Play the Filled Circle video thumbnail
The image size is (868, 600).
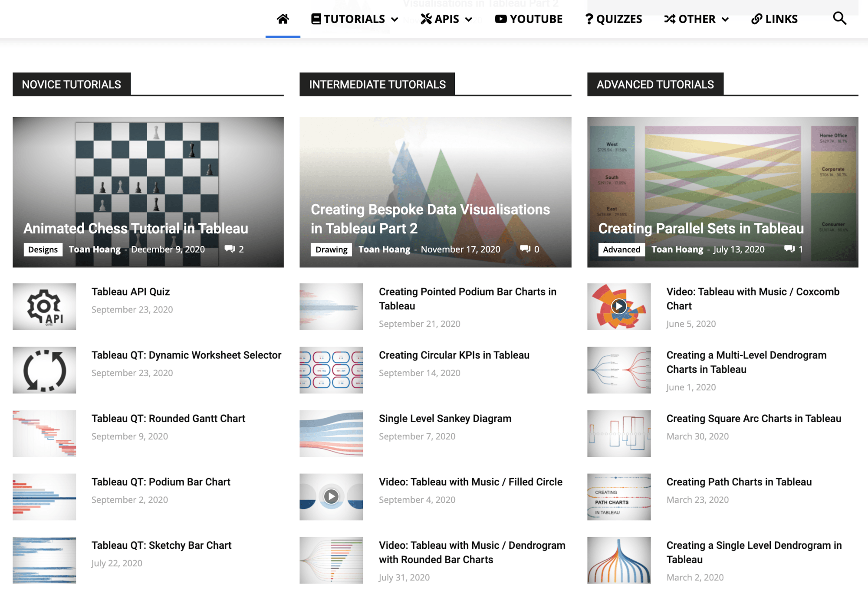pyautogui.click(x=331, y=497)
